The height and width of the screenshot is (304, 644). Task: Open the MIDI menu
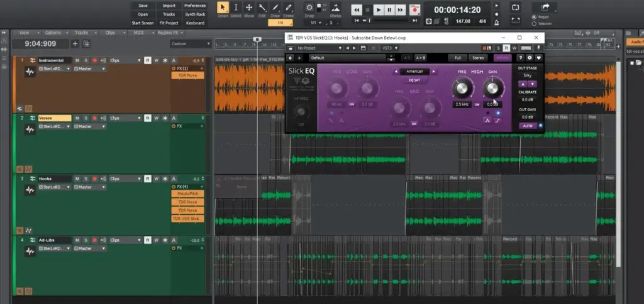[x=142, y=33]
